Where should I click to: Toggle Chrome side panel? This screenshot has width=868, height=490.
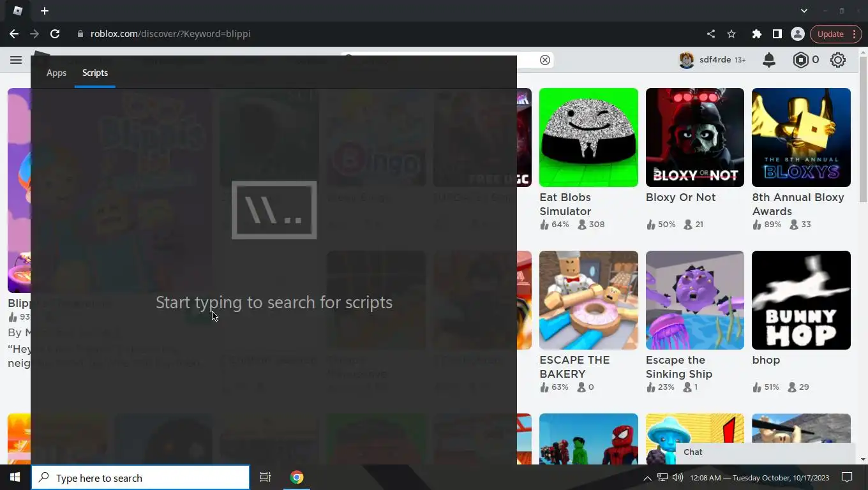click(777, 34)
